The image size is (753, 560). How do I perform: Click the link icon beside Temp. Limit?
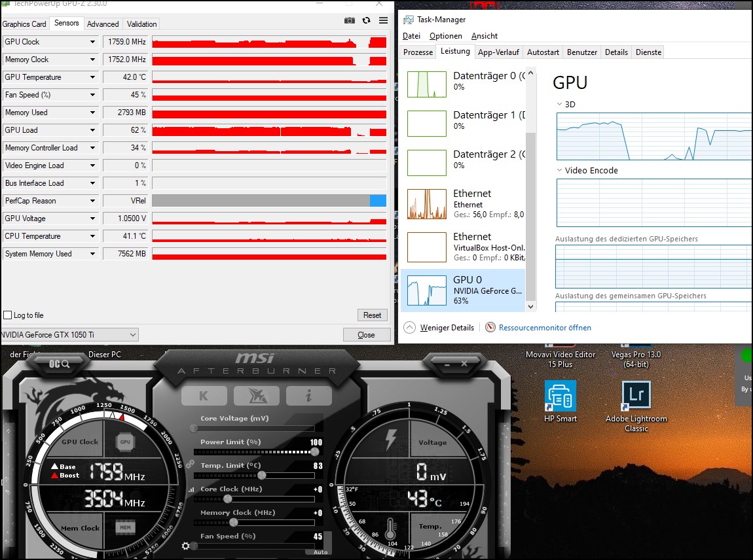pyautogui.click(x=190, y=464)
